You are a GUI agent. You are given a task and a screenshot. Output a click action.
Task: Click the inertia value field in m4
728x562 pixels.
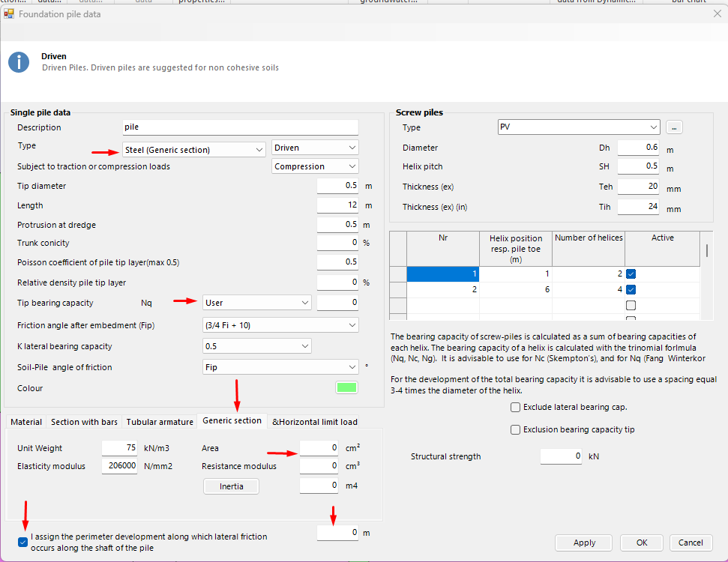click(x=319, y=486)
